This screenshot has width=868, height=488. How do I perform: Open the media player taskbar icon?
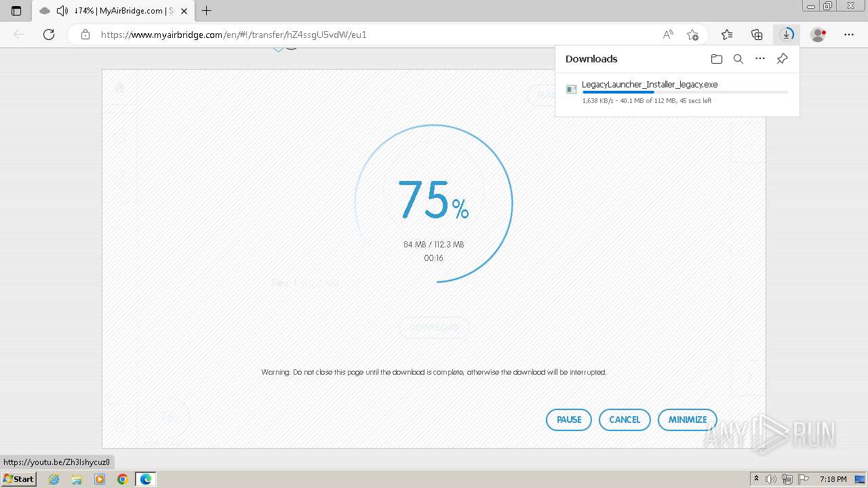100,479
